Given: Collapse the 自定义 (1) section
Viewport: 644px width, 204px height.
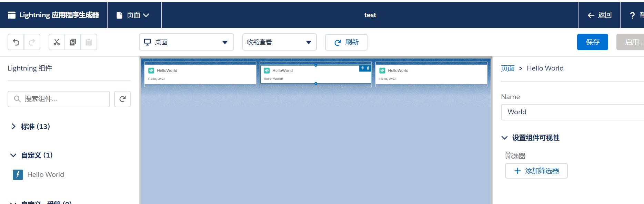Looking at the screenshot, I should click(32, 155).
